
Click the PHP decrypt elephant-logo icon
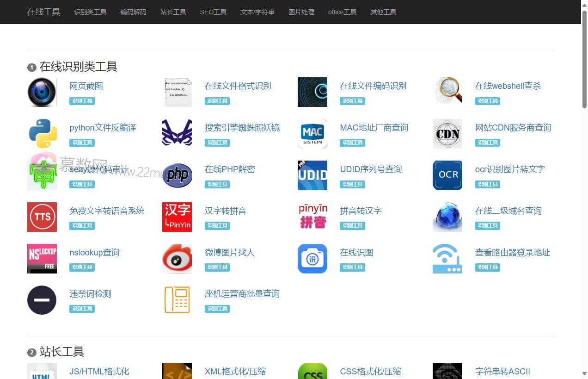pyautogui.click(x=177, y=175)
